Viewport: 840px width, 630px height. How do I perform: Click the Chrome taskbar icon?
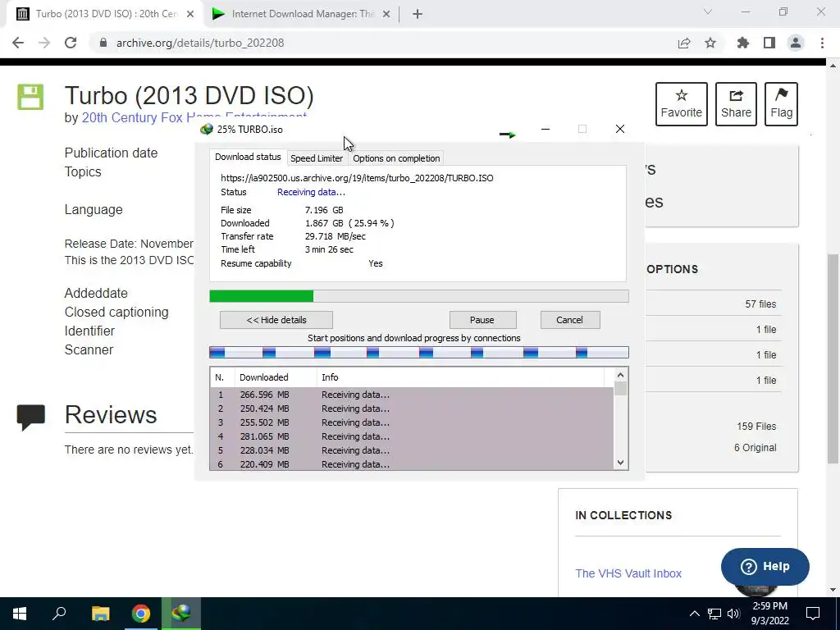coord(141,614)
